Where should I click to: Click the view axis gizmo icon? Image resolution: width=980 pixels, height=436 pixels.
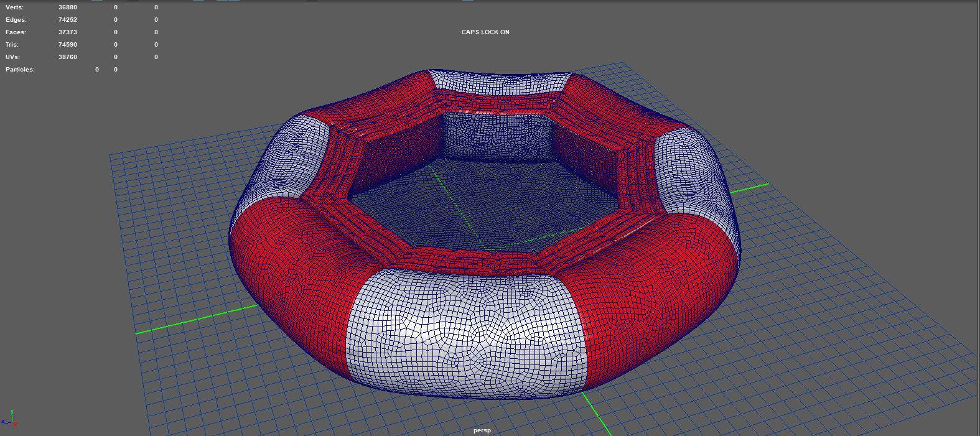(x=10, y=418)
